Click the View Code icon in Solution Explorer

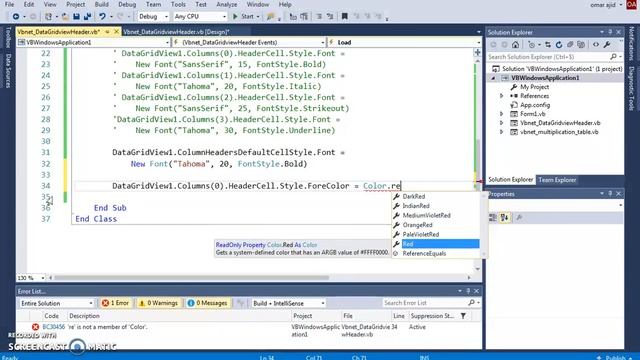click(596, 44)
